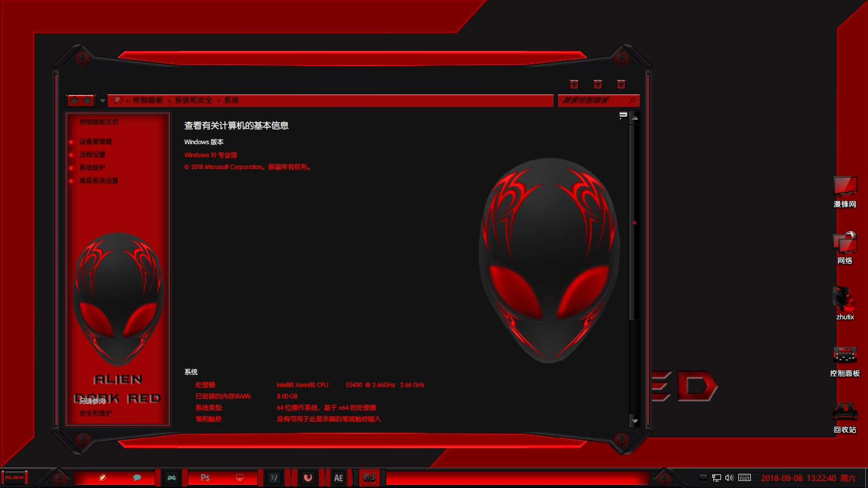The height and width of the screenshot is (488, 868).
Task: Click the help icon above the scrollbar
Action: [x=623, y=115]
